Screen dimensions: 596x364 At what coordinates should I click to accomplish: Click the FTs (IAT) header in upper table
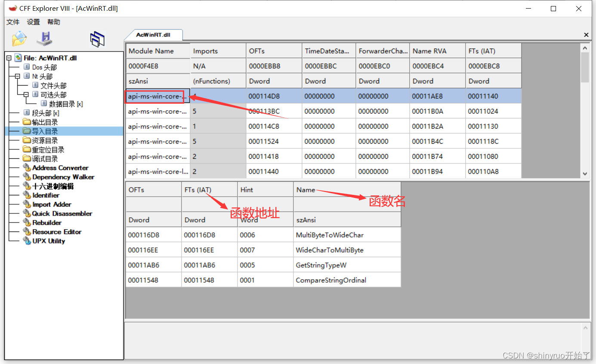pyautogui.click(x=494, y=51)
